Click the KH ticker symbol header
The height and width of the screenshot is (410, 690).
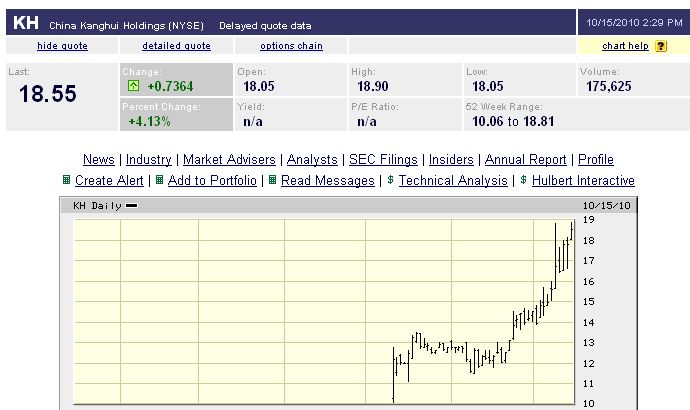tap(26, 22)
